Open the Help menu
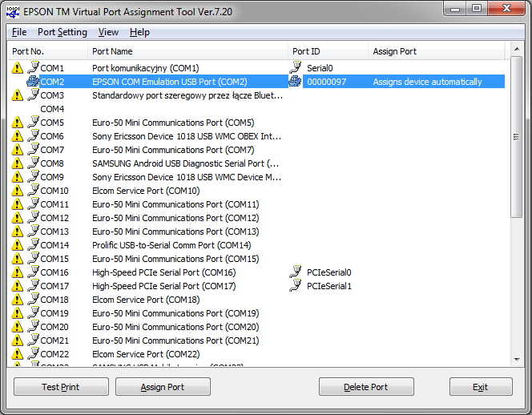 point(139,32)
